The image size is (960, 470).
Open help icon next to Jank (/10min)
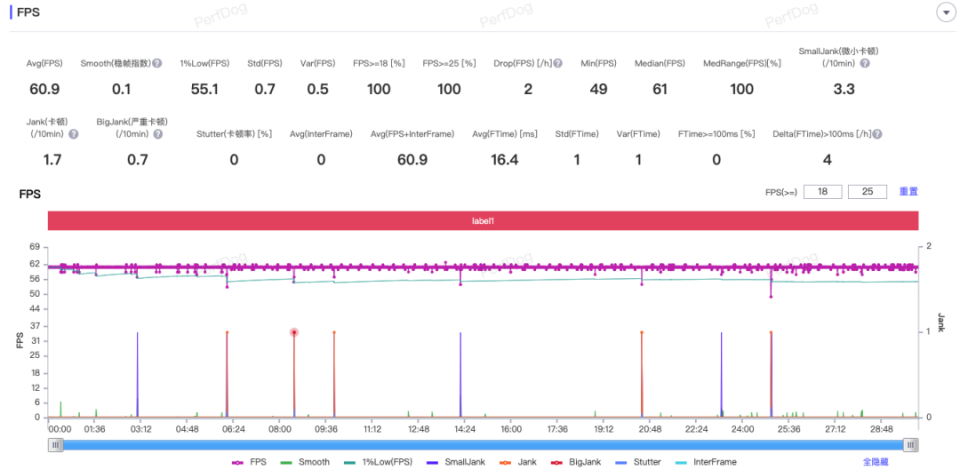click(x=73, y=134)
